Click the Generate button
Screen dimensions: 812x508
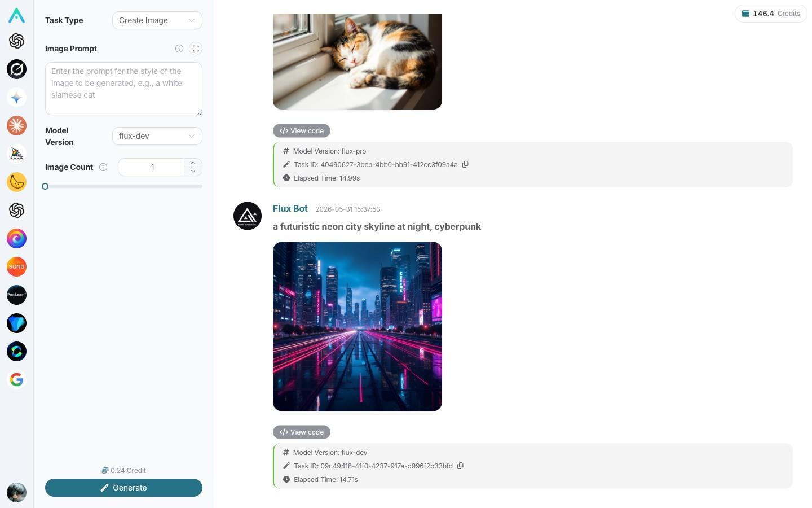coord(123,488)
